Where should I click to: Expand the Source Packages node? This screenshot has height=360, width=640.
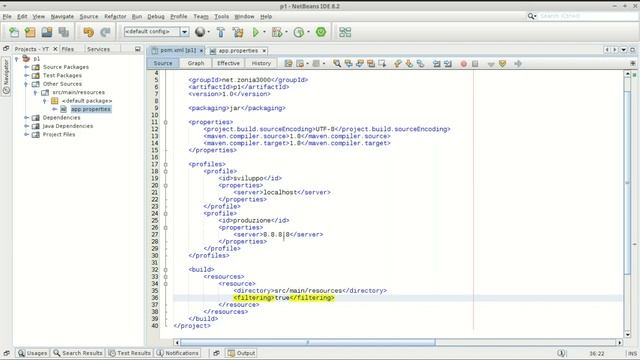(26, 67)
